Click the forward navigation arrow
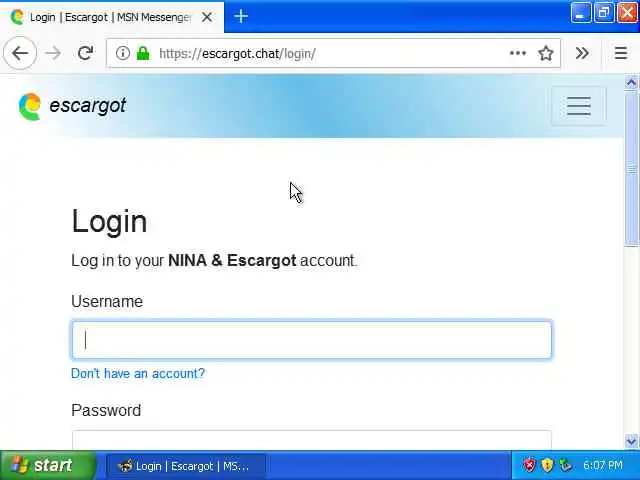This screenshot has height=480, width=640. click(53, 53)
